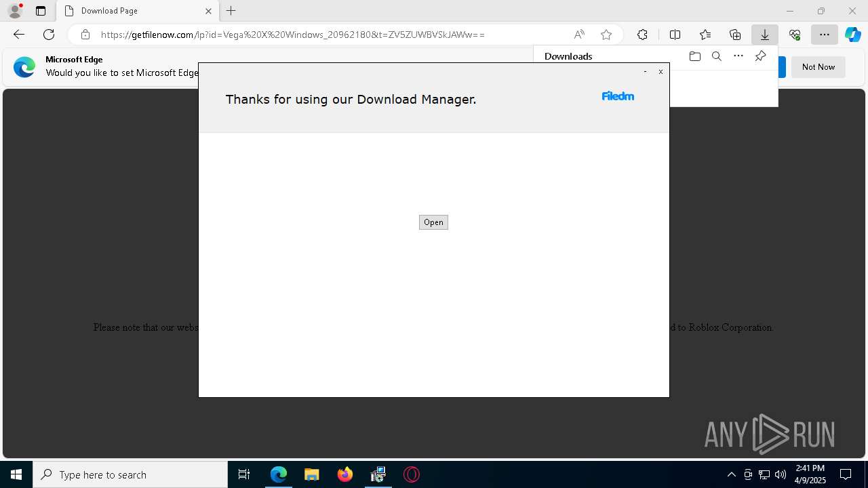Screen dimensions: 868x488
Task: Open downloads folder from Downloads panel
Action: (694, 56)
